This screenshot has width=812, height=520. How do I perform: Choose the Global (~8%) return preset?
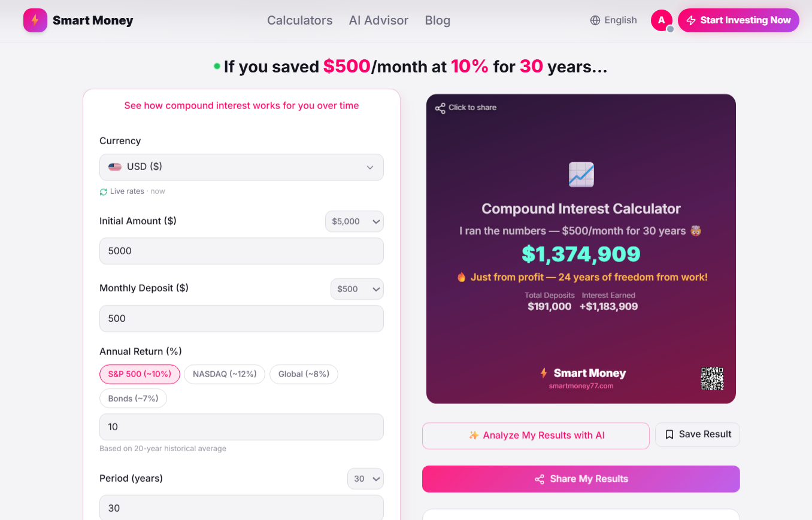(x=304, y=374)
